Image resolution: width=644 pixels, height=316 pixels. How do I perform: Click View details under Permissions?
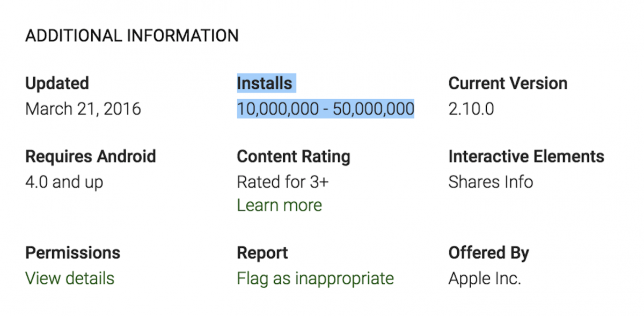(x=69, y=278)
